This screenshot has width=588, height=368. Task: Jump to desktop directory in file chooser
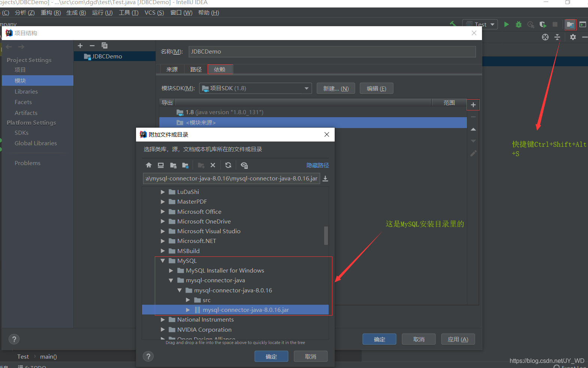tap(161, 165)
